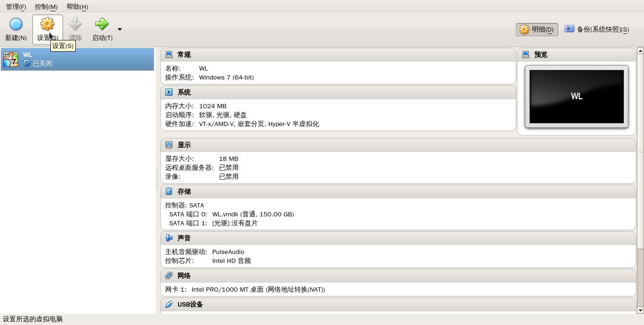Open 设置 (Settings) gear icon in toolbar
This screenshot has width=644, height=325.
pos(47,24)
